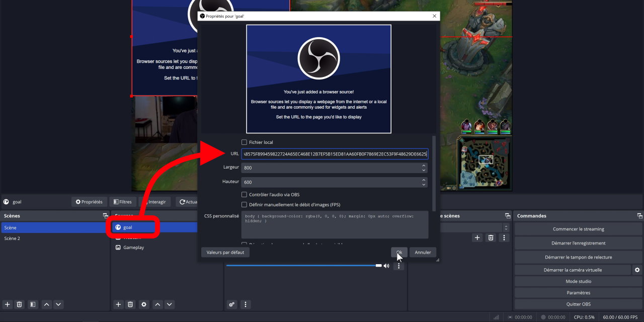Screen dimensions: 644x322
Task: Open advanced audio properties gears icon
Action: tap(231, 304)
